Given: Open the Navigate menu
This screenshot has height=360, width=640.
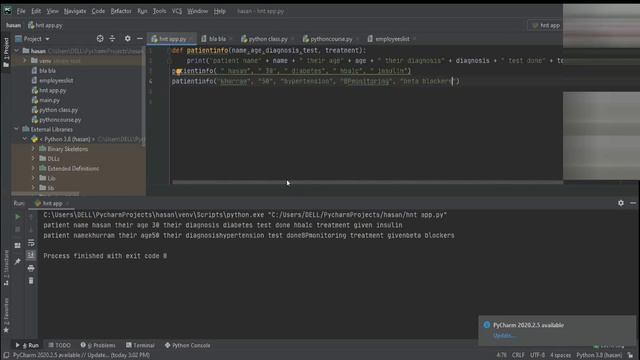Looking at the screenshot, I should (75, 11).
